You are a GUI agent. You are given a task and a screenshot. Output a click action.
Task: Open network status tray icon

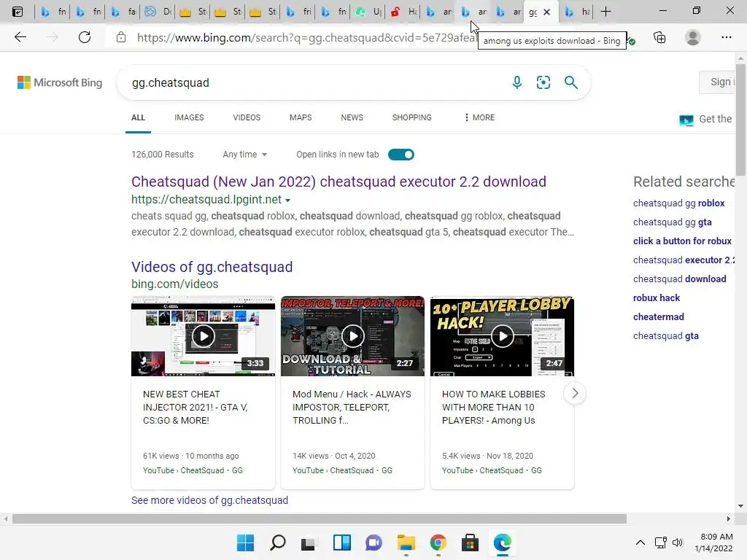click(661, 542)
